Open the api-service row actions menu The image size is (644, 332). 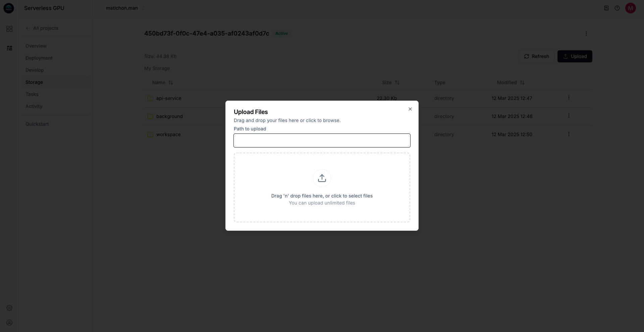click(569, 98)
